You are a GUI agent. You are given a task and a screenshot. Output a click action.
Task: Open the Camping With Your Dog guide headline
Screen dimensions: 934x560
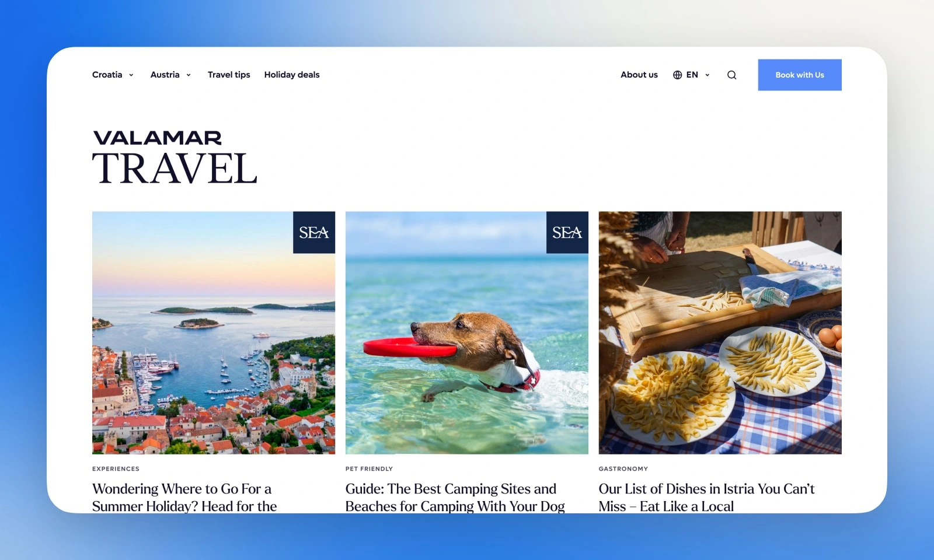click(455, 498)
